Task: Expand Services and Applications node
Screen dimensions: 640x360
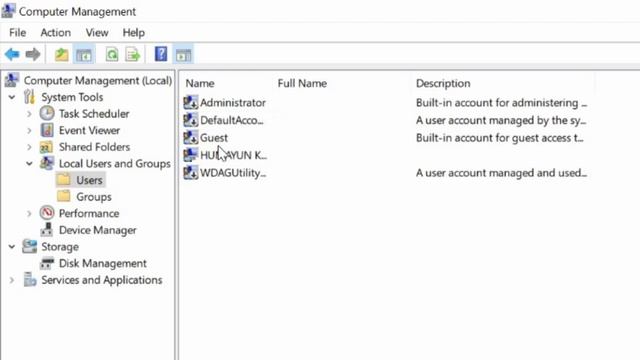Action: point(12,280)
